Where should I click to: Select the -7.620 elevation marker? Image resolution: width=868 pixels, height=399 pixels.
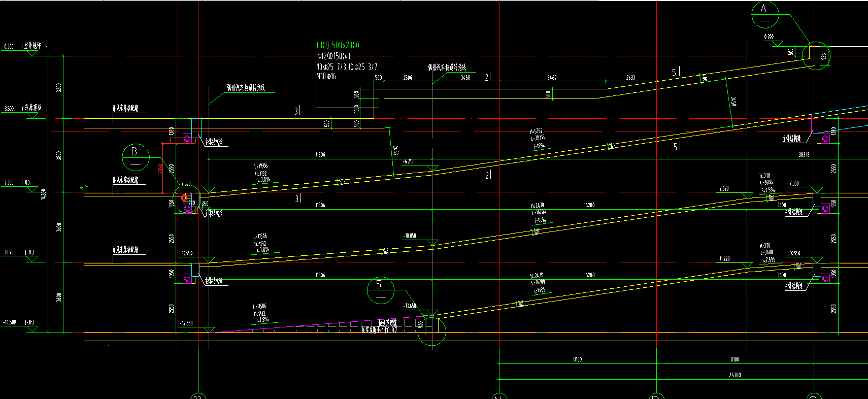click(x=723, y=188)
